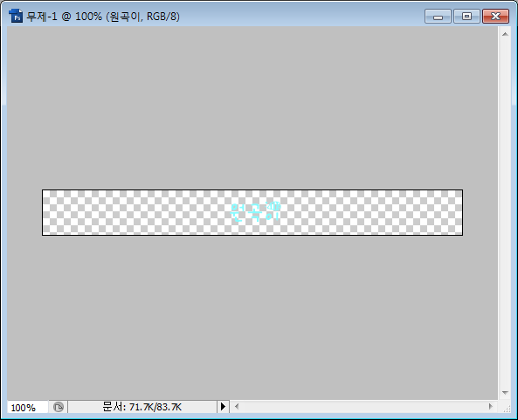Click the vertical scrollbar track

click(x=505, y=213)
